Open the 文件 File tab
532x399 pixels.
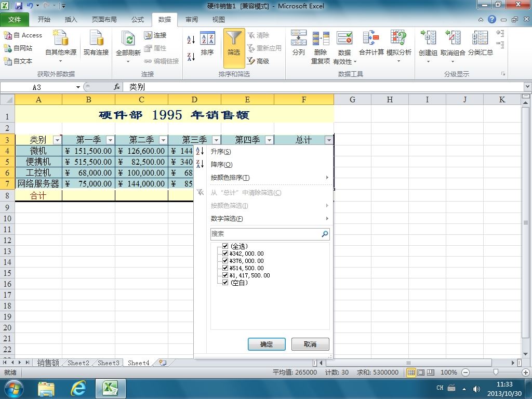click(14, 20)
